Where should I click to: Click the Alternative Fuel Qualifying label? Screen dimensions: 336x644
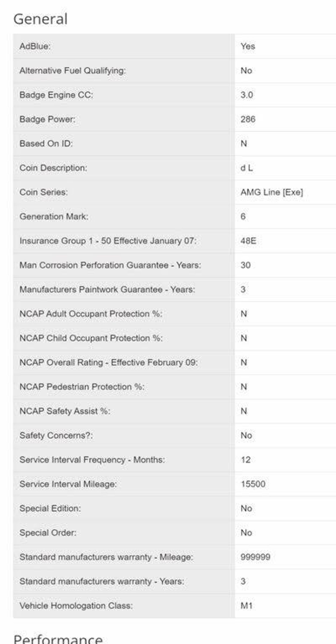73,71
